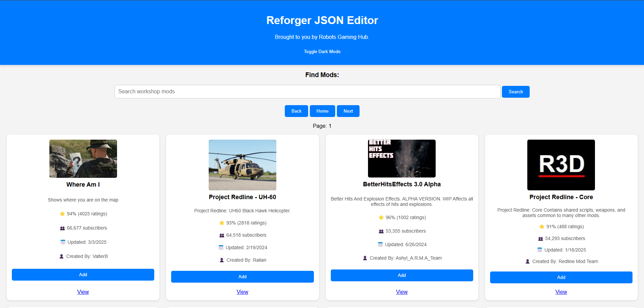Toggle Dark Mode in the header
This screenshot has width=644, height=308.
(322, 52)
